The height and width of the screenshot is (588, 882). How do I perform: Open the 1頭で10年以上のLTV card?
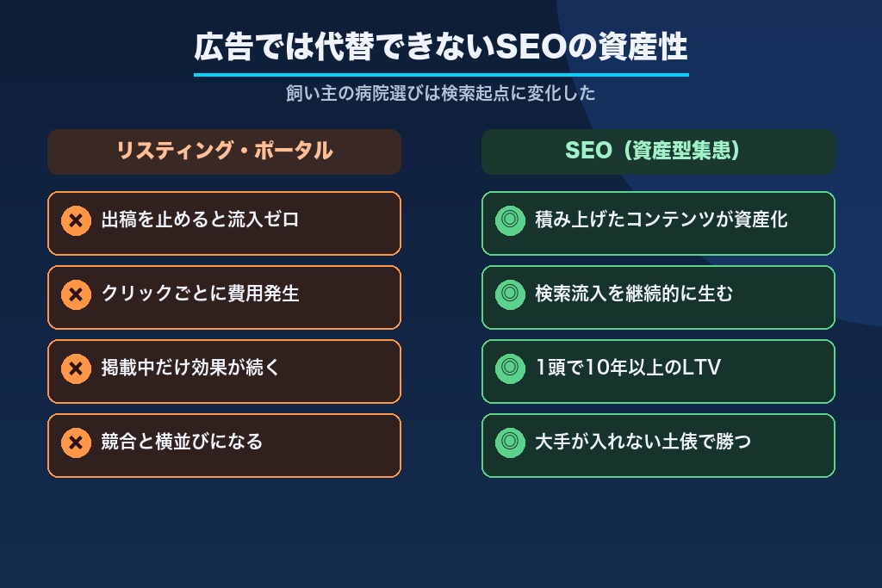point(658,372)
